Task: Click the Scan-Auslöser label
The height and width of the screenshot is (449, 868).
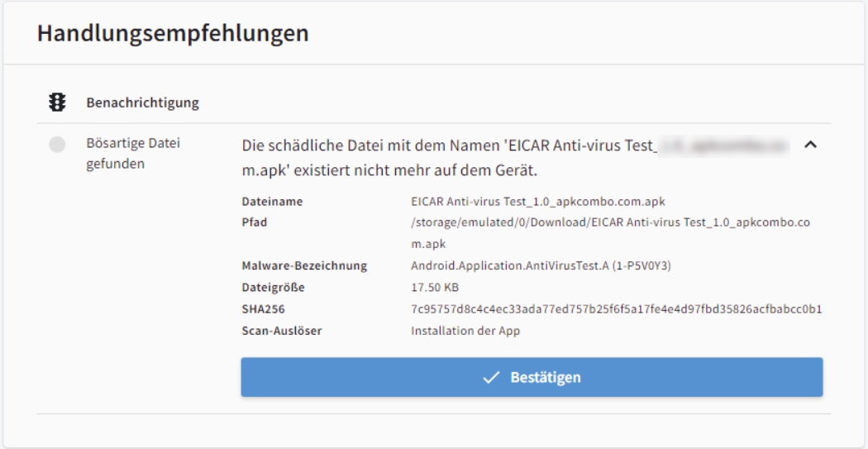Action: click(281, 331)
